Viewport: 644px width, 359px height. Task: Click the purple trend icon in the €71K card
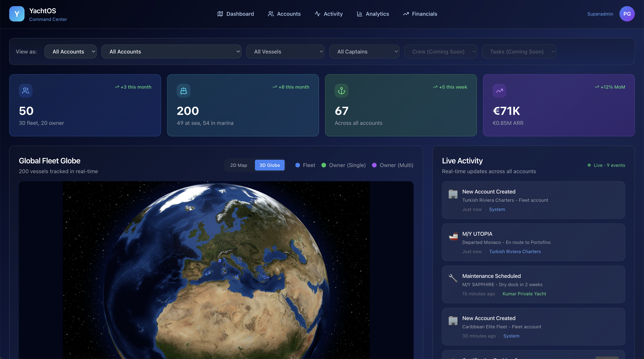499,91
